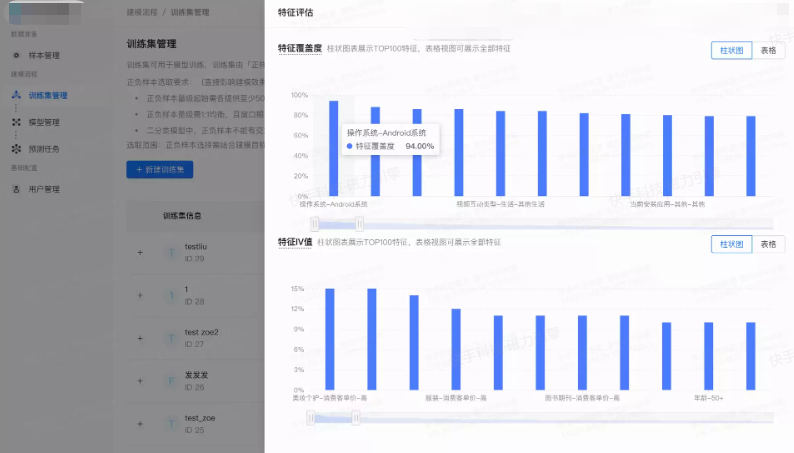The width and height of the screenshot is (794, 453).
Task: Switch 特征覆盖度 to 柱状图 view
Action: point(731,50)
